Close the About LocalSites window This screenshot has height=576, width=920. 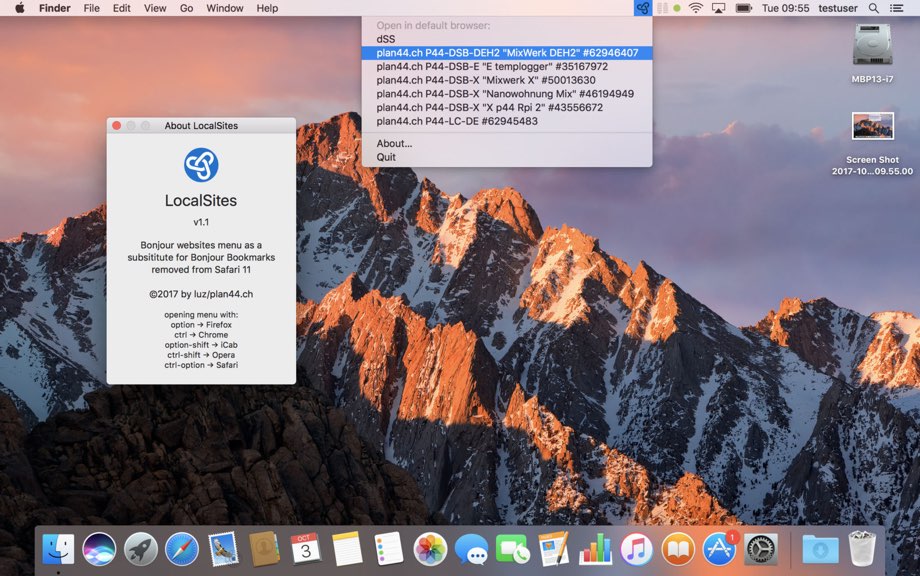point(117,126)
